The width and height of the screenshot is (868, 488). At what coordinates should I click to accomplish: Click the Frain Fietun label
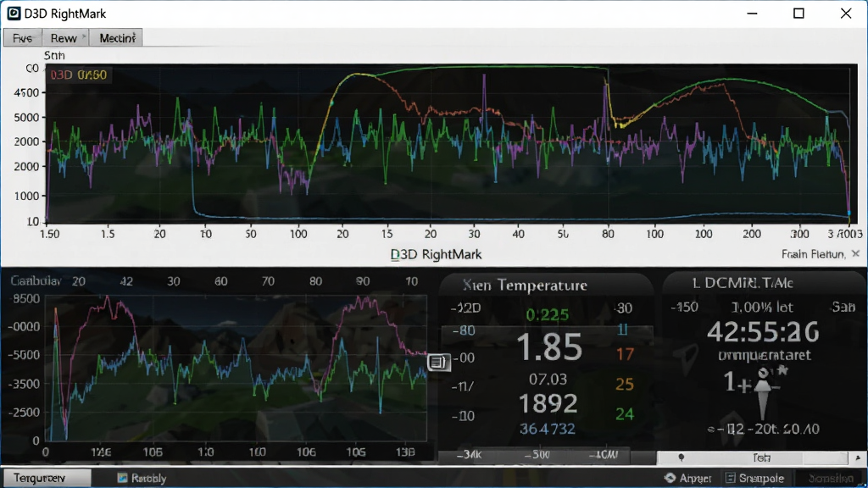[x=813, y=254]
